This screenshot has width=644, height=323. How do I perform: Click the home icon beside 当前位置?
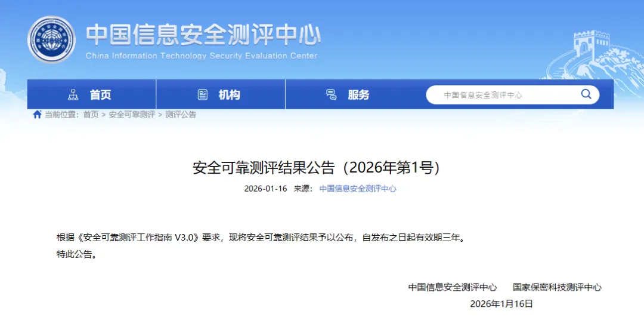(38, 115)
